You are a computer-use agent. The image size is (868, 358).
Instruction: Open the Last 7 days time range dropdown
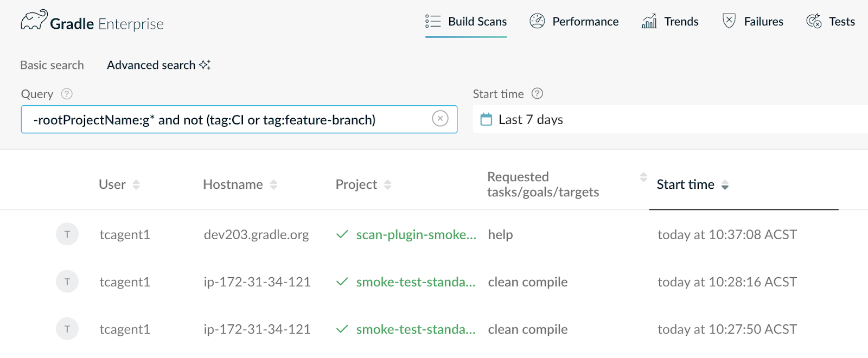click(x=671, y=119)
